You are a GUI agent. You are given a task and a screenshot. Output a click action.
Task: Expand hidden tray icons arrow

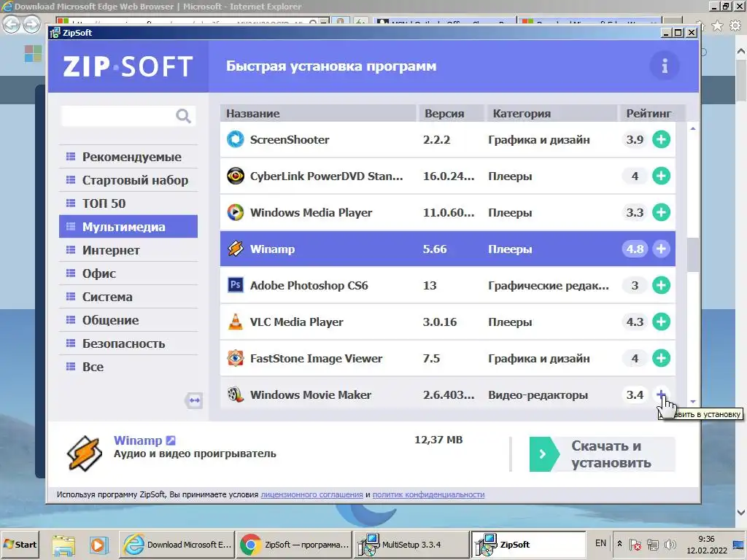point(619,543)
